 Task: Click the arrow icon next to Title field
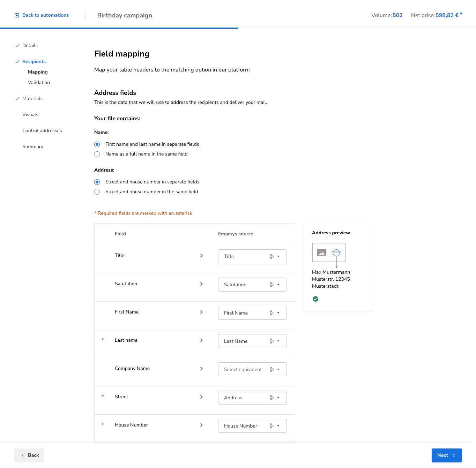tap(201, 256)
